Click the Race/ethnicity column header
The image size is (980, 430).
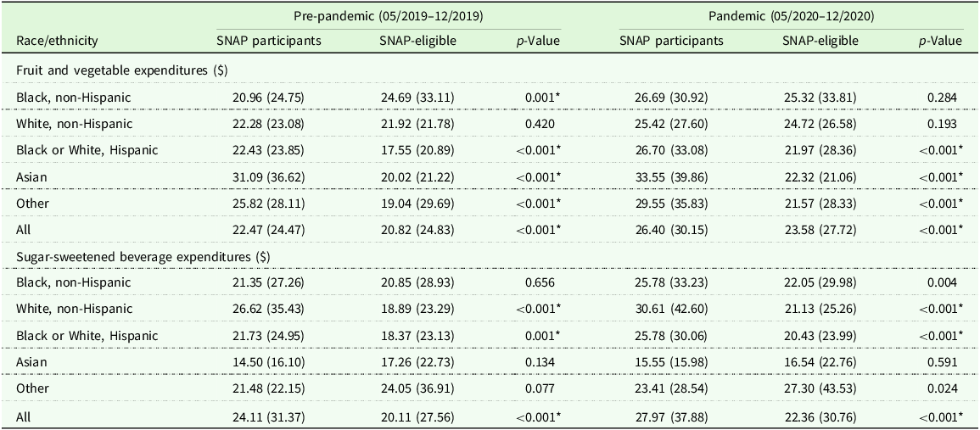[56, 42]
